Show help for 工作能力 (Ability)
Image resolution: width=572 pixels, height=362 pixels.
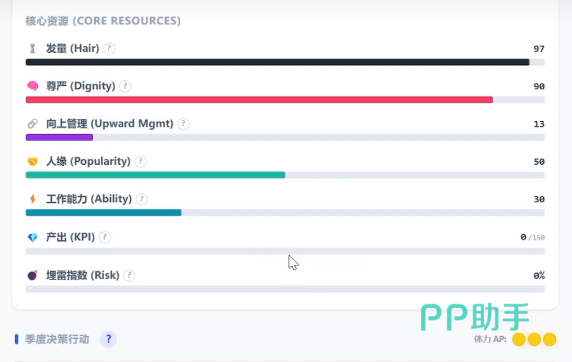[142, 199]
